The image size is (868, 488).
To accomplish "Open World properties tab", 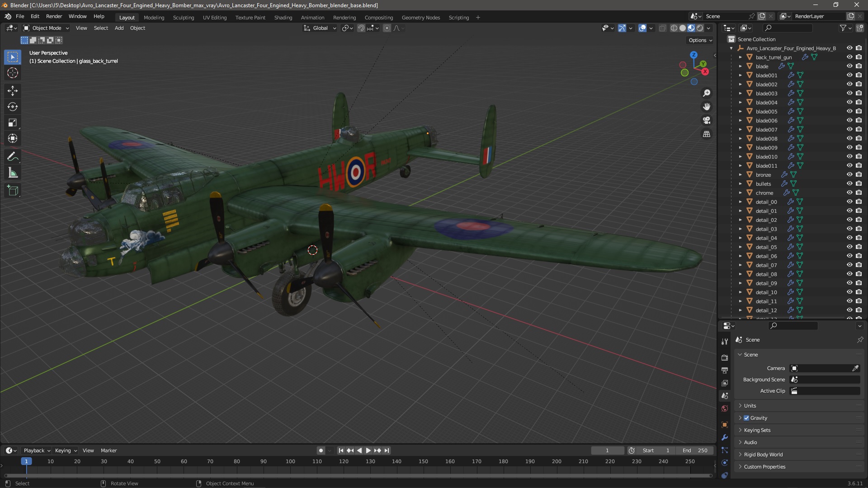I will click(725, 408).
